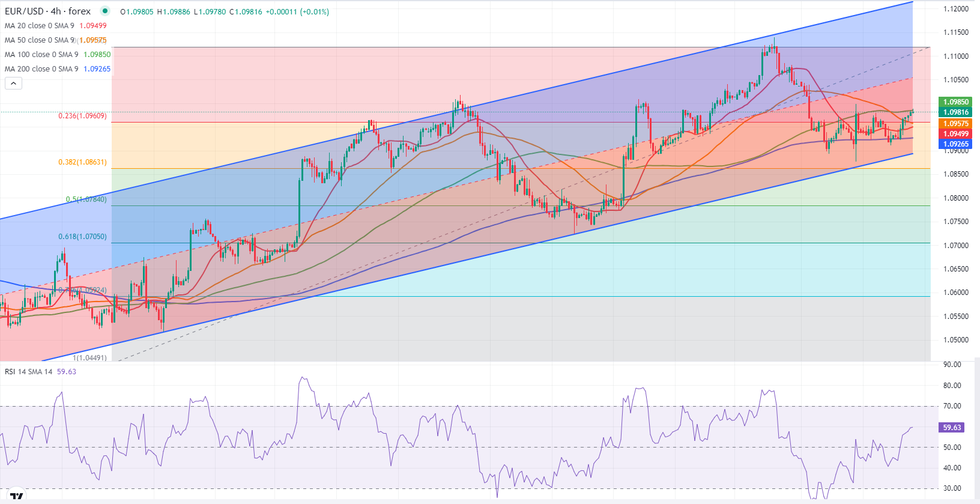The image size is (980, 504).
Task: Click the green market status dot
Action: (106, 11)
